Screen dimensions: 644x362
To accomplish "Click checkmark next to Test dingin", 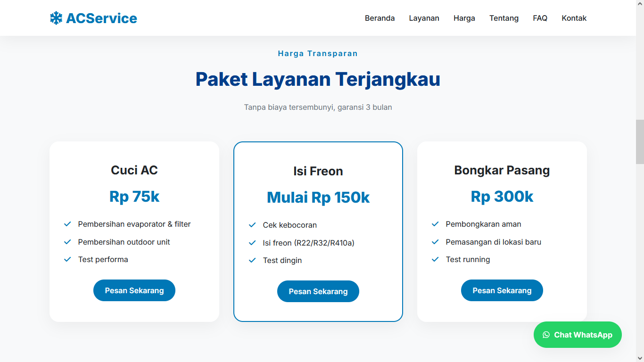I will pyautogui.click(x=252, y=260).
